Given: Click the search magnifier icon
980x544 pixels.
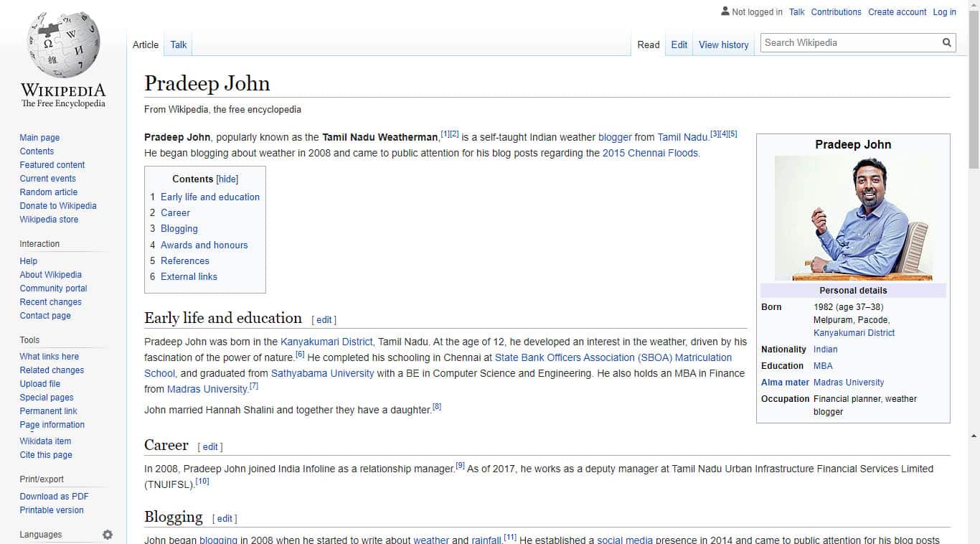Looking at the screenshot, I should [947, 43].
